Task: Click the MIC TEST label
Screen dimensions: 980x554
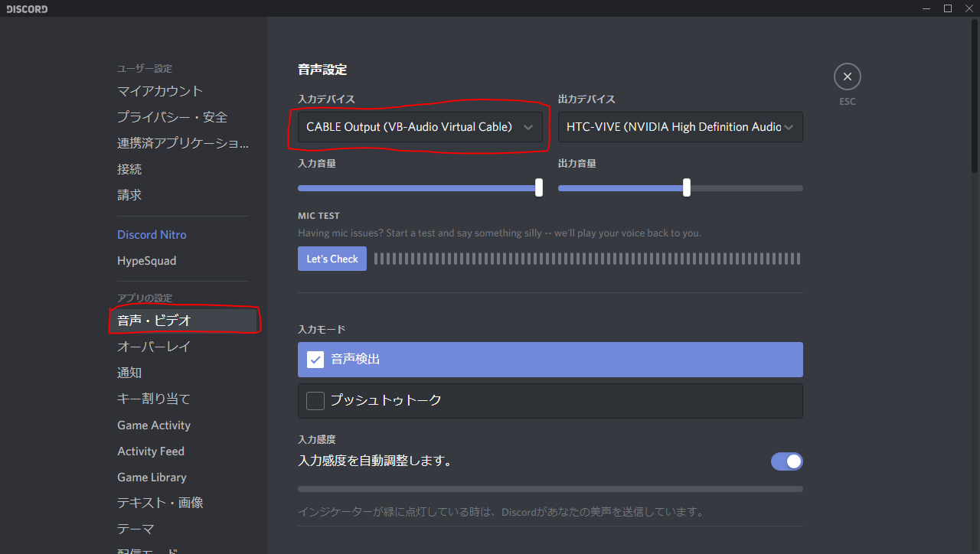Action: tap(318, 216)
